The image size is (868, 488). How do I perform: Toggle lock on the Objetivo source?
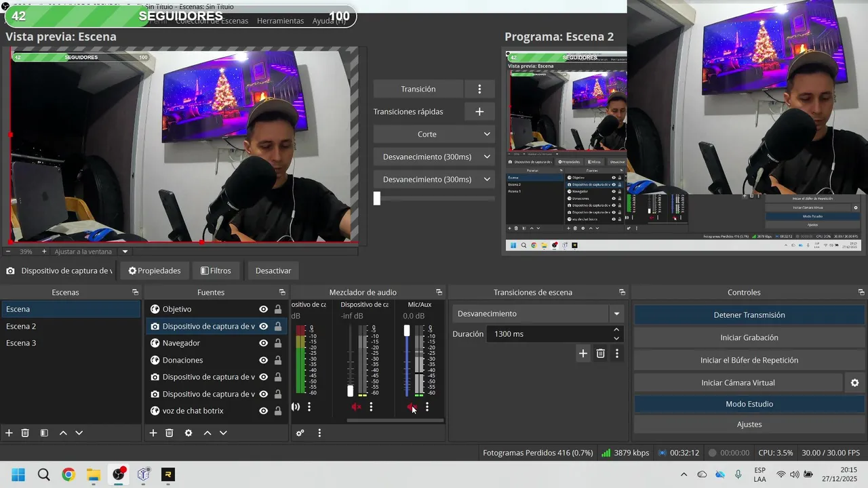[x=278, y=309]
